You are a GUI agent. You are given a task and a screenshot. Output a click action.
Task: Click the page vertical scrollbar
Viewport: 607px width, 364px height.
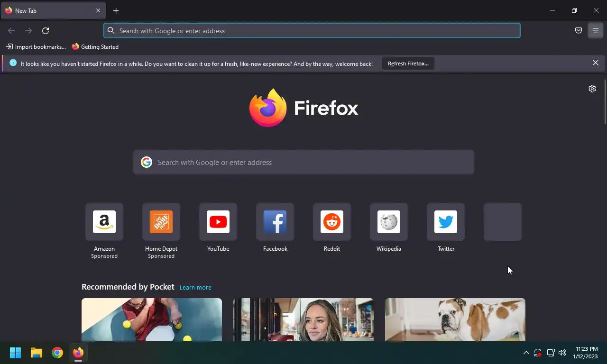(605, 102)
